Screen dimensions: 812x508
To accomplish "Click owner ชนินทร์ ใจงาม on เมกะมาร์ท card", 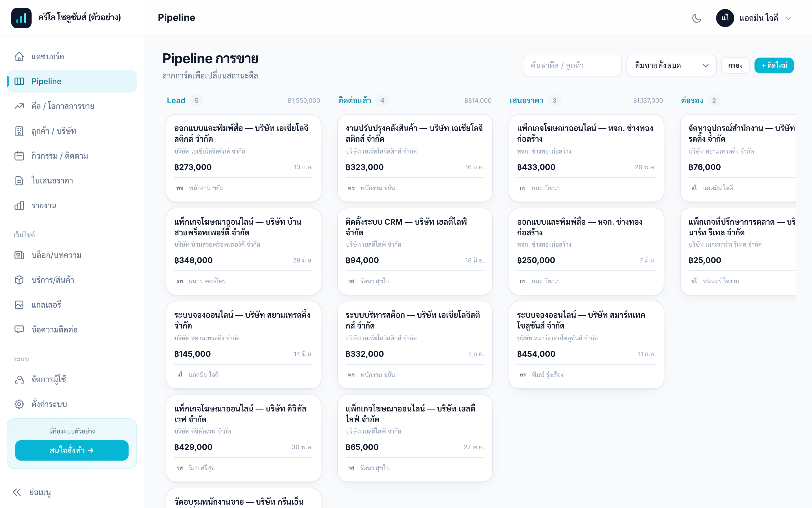I will [x=721, y=281].
